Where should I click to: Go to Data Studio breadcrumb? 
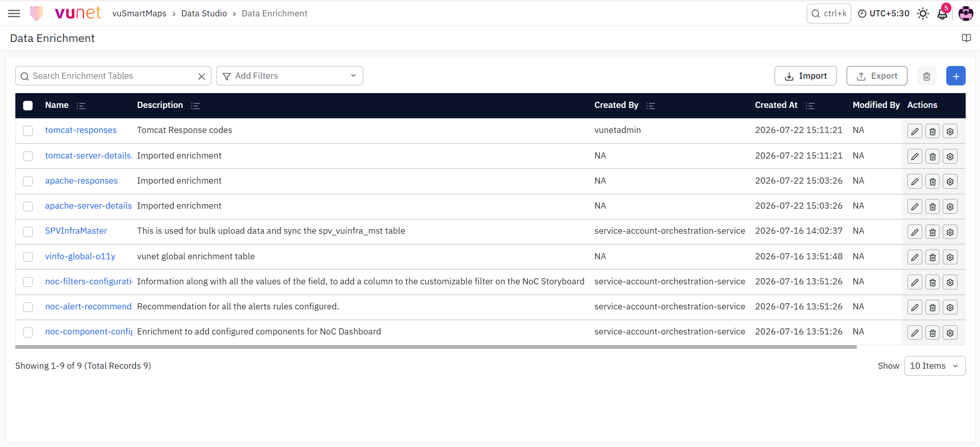[x=204, y=13]
